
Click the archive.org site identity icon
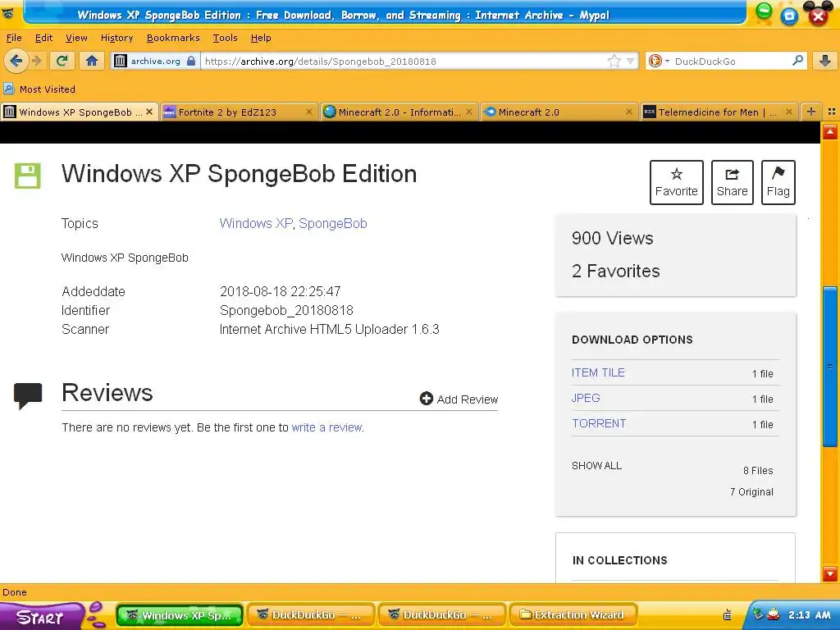pos(121,61)
